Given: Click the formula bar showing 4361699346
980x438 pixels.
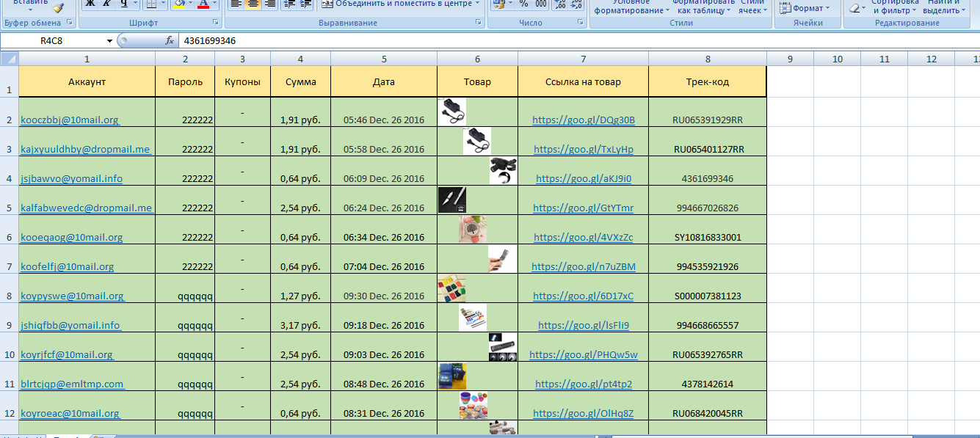Looking at the screenshot, I should click(x=578, y=41).
